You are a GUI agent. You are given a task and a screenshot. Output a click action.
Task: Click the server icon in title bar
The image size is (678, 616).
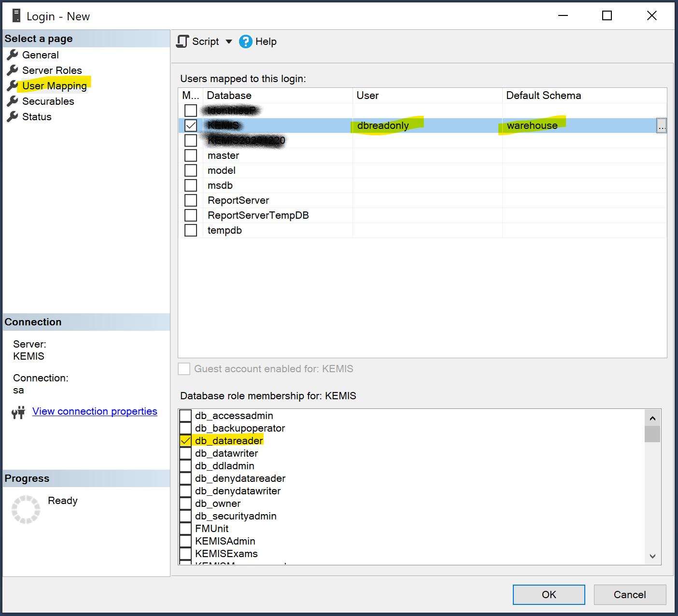point(16,16)
